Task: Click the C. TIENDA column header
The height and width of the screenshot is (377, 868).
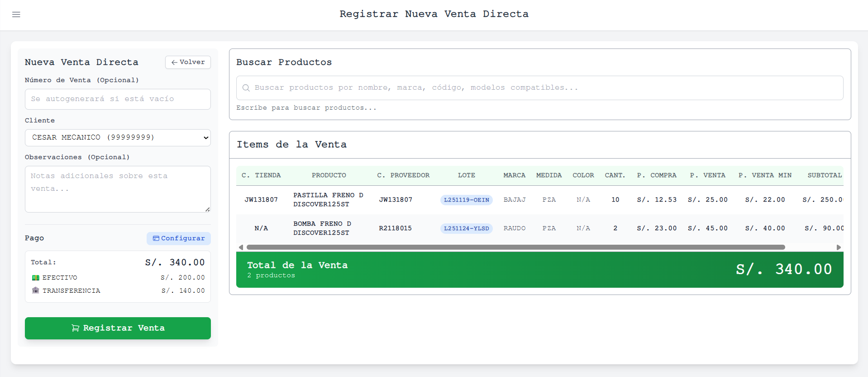Action: pos(261,175)
